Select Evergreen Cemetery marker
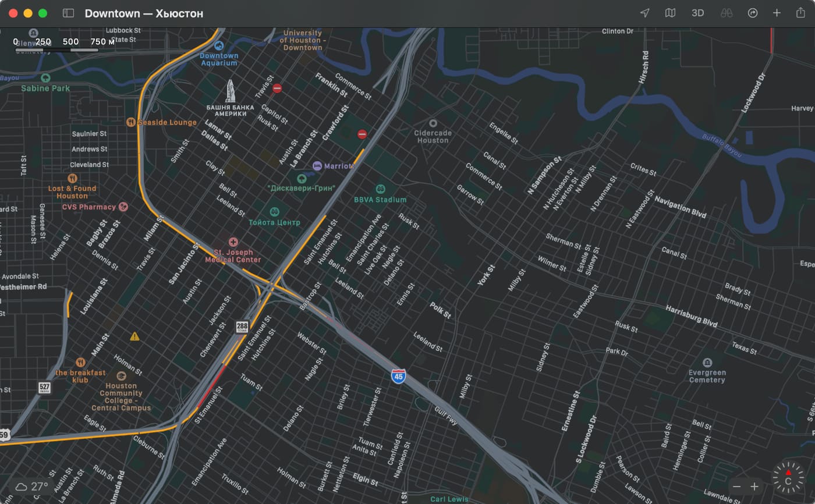The image size is (815, 504). point(707,362)
